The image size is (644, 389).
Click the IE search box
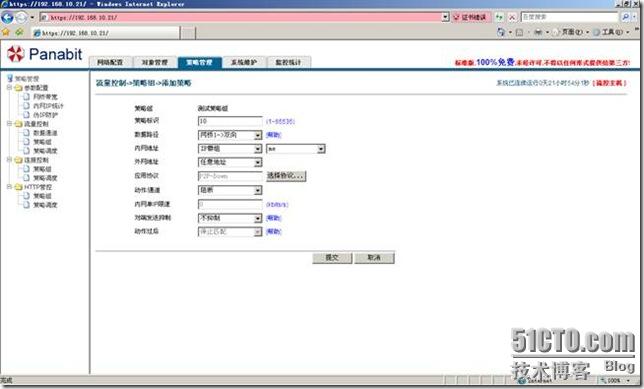click(569, 17)
